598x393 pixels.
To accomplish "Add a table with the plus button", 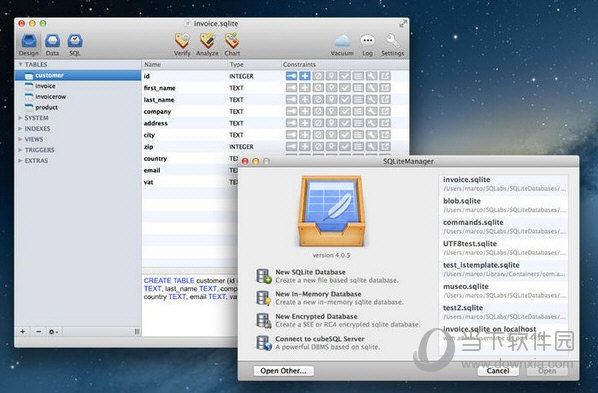I will click(23, 332).
